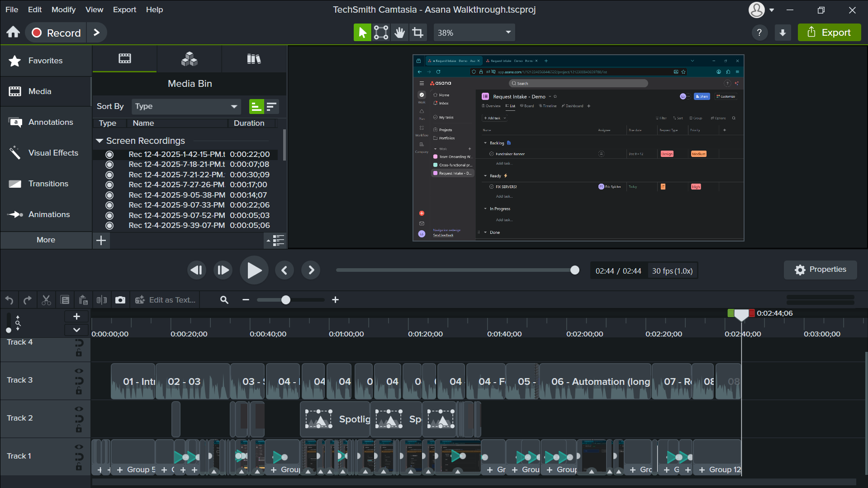868x488 pixels.
Task: Open the Edit menu
Action: 35,9
